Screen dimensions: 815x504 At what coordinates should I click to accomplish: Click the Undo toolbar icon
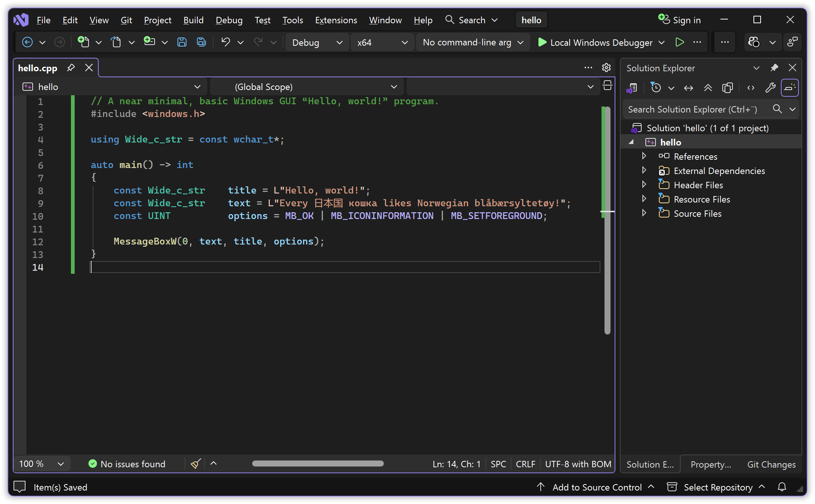coord(226,42)
